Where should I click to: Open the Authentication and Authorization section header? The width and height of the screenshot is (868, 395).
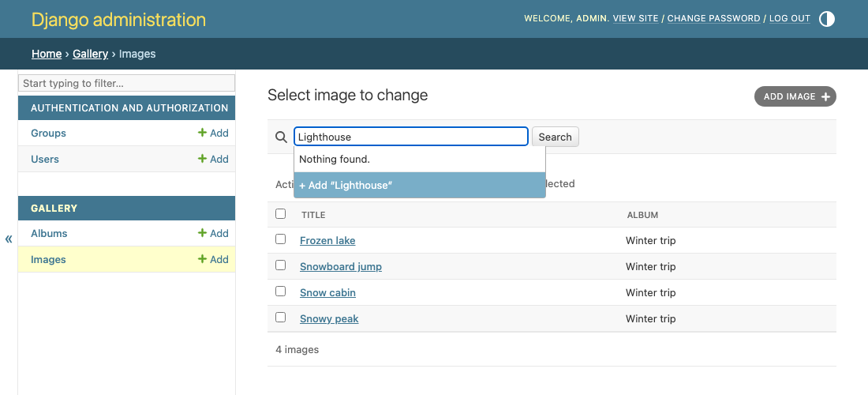click(129, 108)
